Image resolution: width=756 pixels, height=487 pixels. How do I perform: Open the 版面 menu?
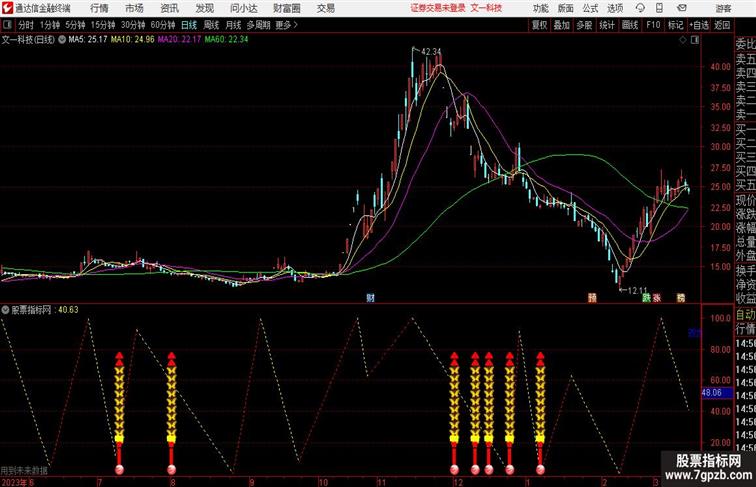tap(566, 8)
